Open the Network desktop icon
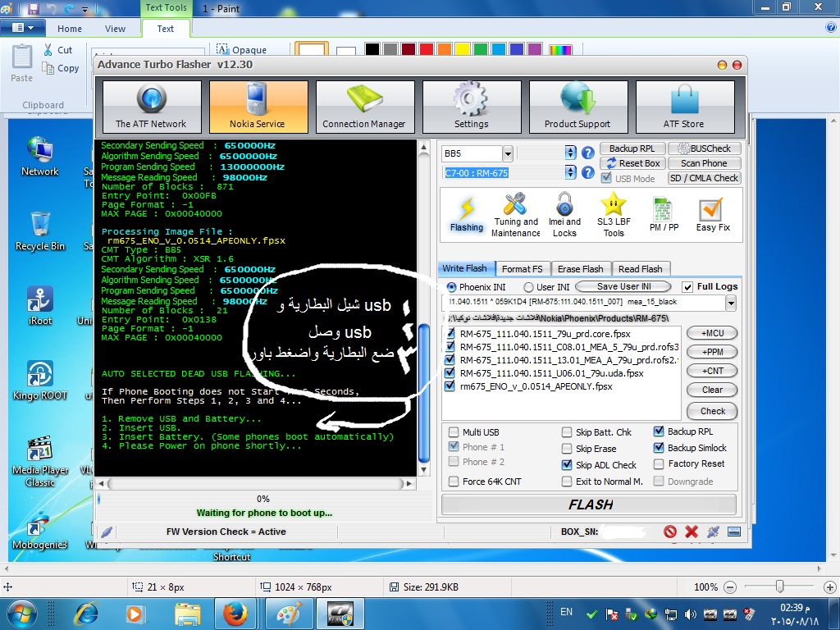This screenshot has height=630, width=840. click(40, 157)
